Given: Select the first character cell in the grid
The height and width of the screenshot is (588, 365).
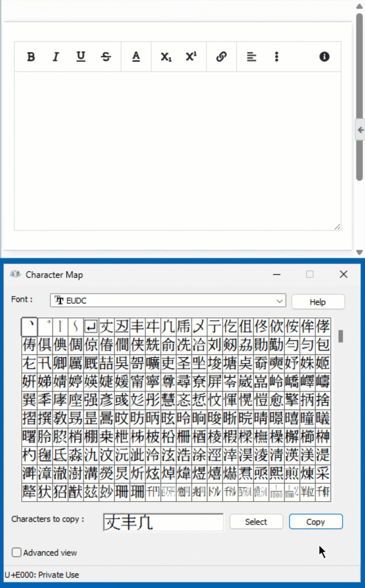Looking at the screenshot, I should click(x=29, y=327).
